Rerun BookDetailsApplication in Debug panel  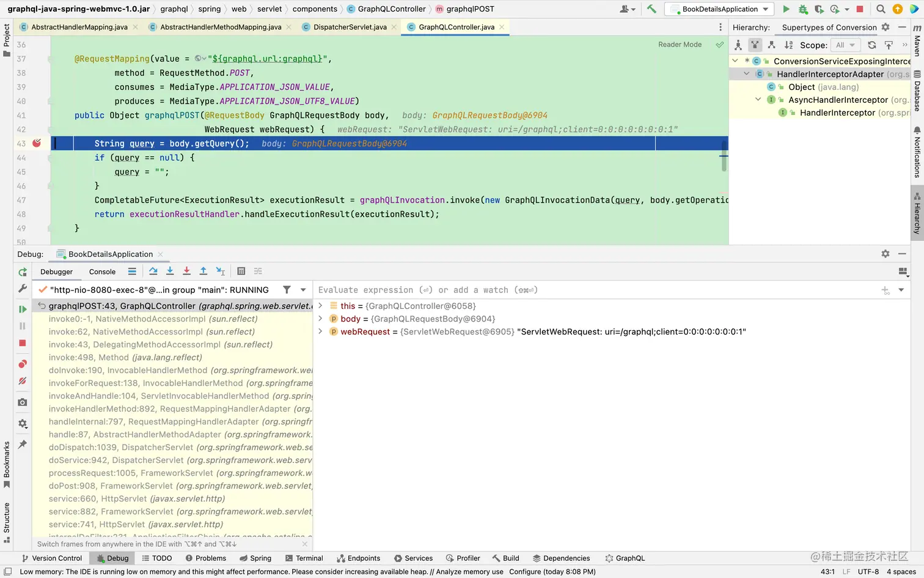(x=23, y=272)
